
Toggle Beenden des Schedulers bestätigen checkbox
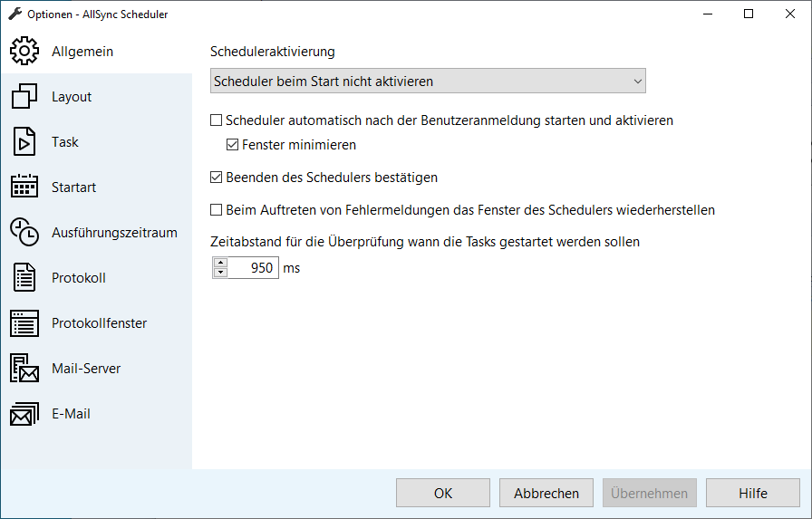coord(217,178)
